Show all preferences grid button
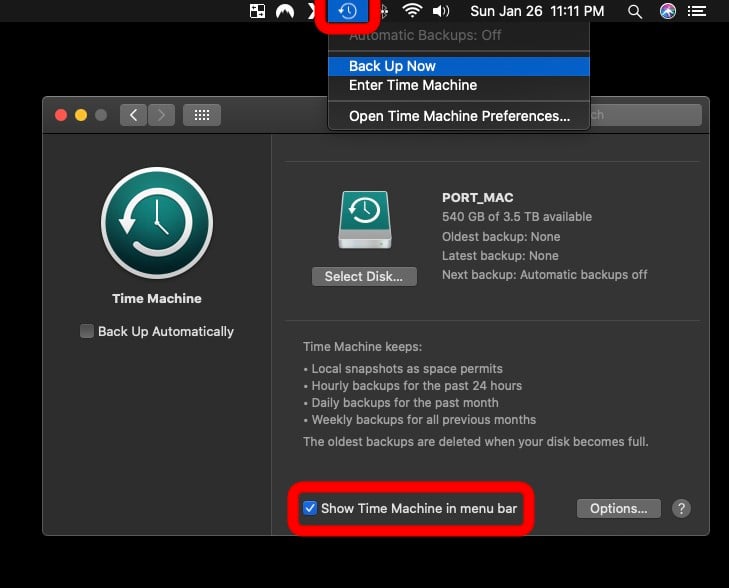Screen dimensions: 729x588 point(202,115)
